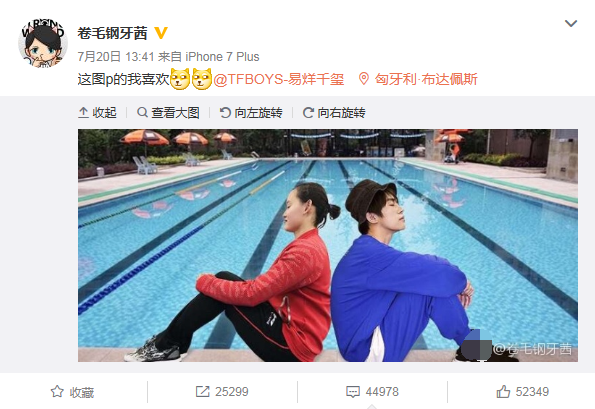Open the post options chevron menu
Screen dimensions: 595x409
(x=571, y=24)
